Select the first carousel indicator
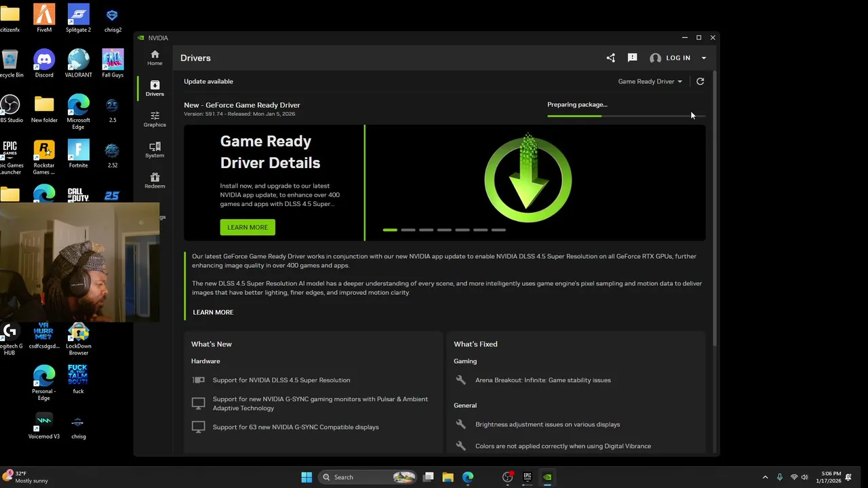This screenshot has height=488, width=868. (x=390, y=230)
